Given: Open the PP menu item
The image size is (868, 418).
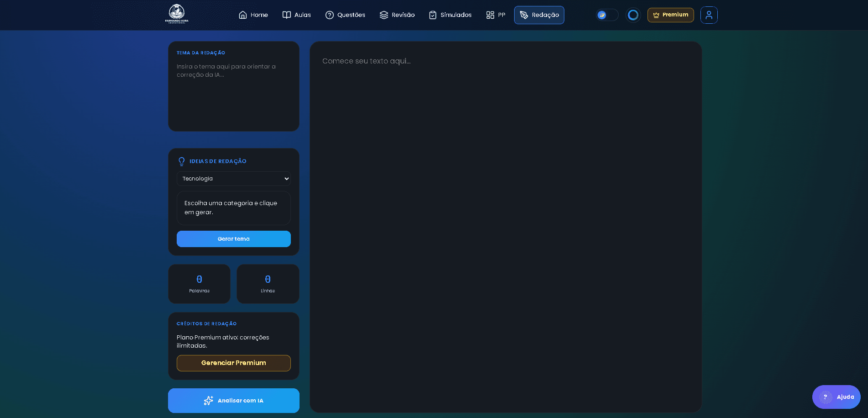Looking at the screenshot, I should pos(495,15).
